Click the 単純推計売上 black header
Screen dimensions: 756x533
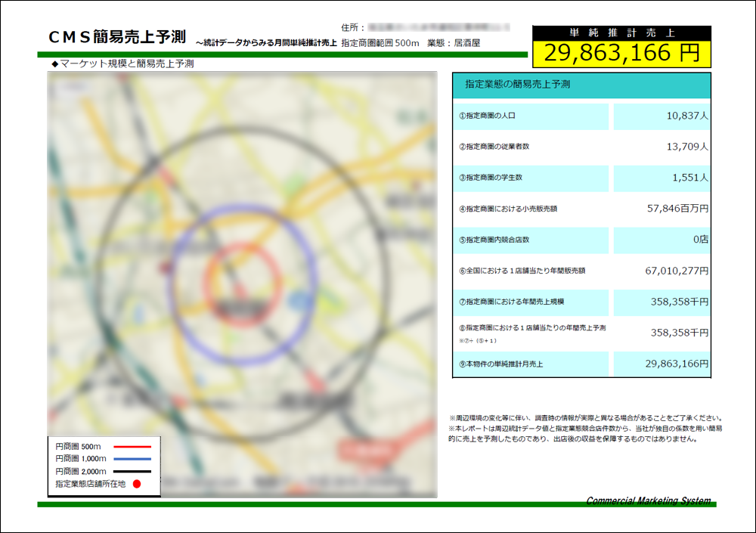[621, 33]
